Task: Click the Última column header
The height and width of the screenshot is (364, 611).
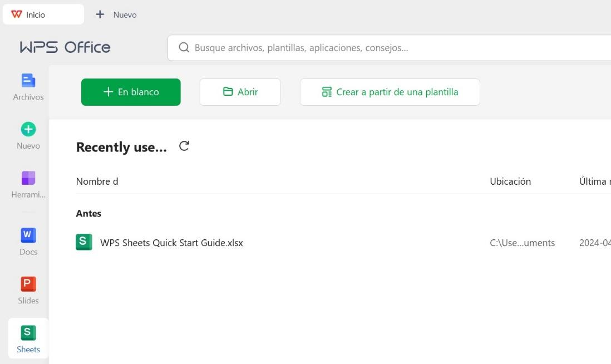Action: tap(595, 181)
